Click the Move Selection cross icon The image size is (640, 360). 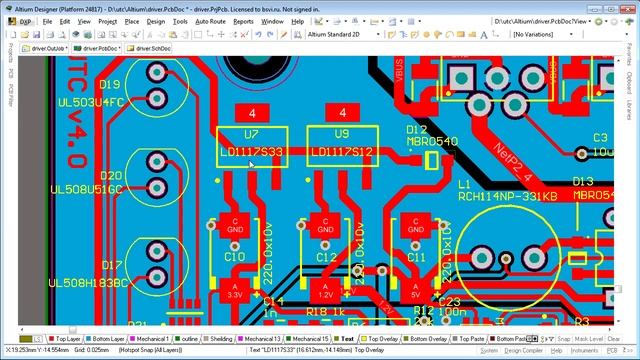pyautogui.click(x=221, y=35)
